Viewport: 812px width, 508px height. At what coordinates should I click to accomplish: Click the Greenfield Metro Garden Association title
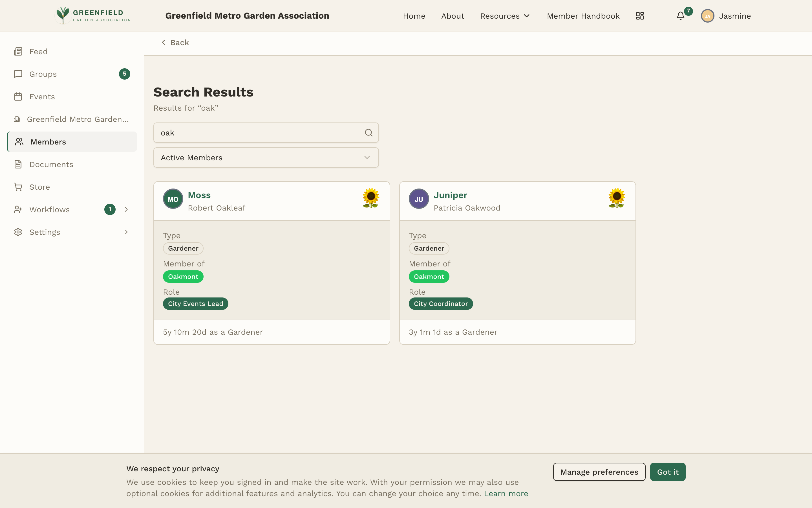coord(247,16)
